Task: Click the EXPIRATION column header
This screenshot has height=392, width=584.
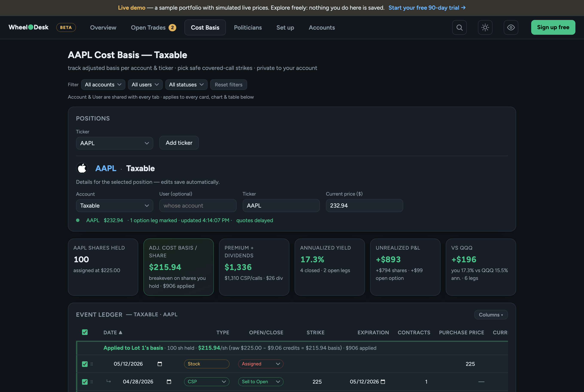Action: [x=373, y=333]
